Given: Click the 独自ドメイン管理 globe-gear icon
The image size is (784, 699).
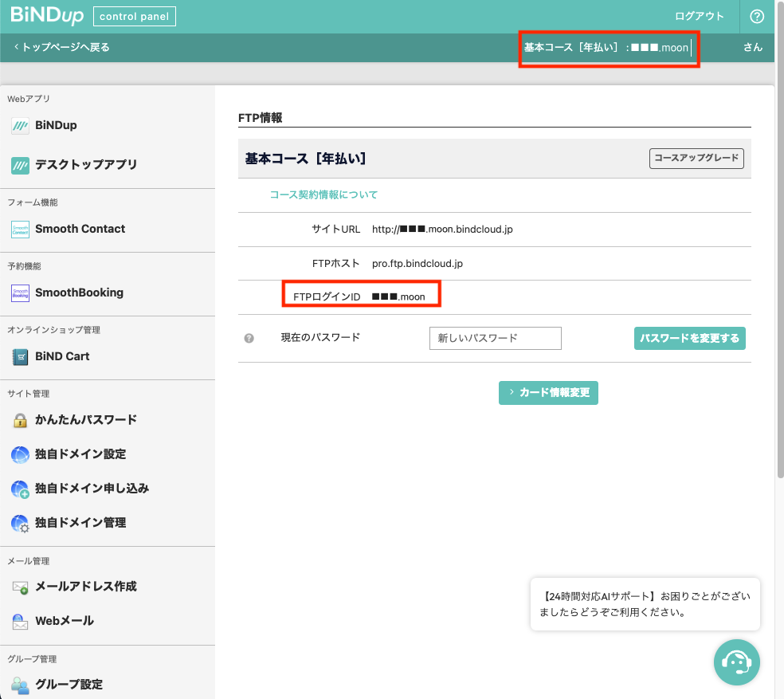Looking at the screenshot, I should (x=20, y=523).
